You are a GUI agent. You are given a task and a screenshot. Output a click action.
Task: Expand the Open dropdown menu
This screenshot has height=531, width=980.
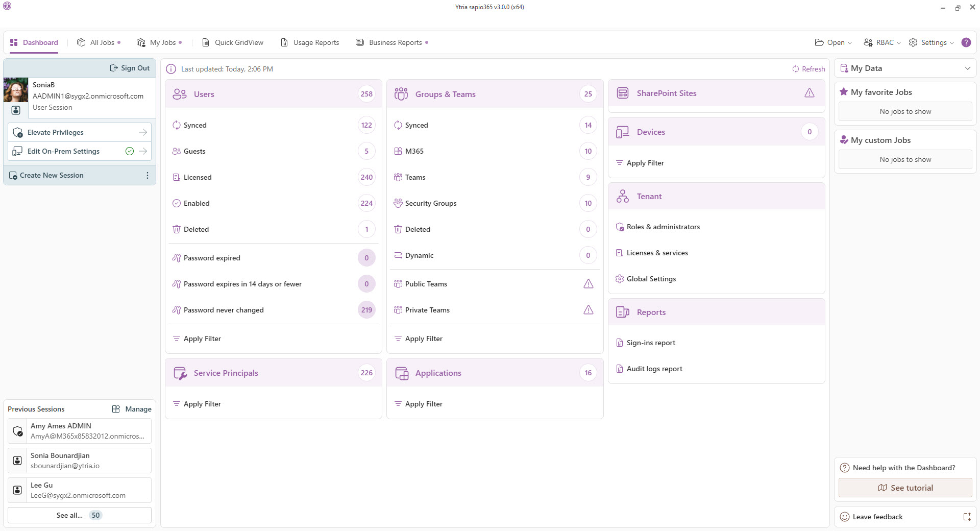click(x=834, y=42)
